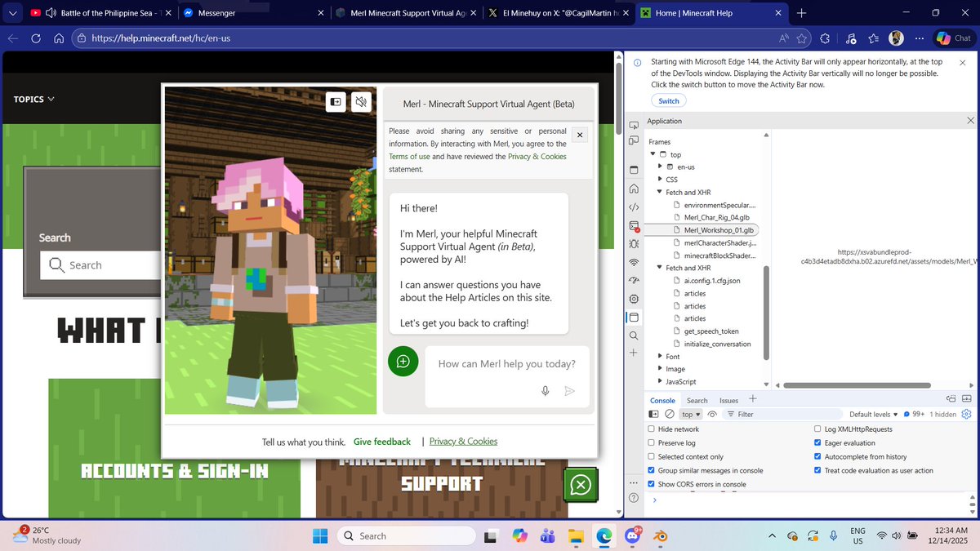Open the Default levels dropdown

pyautogui.click(x=873, y=415)
